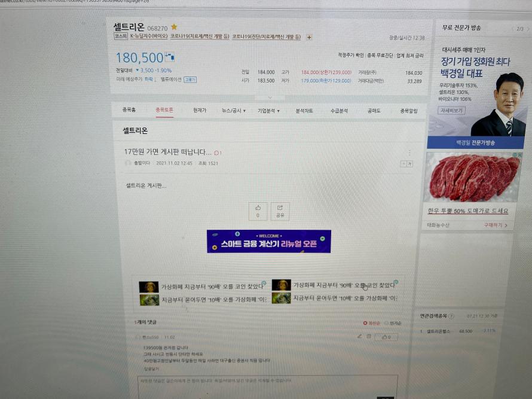This screenshot has width=532, height=399.
Task: Click the font size button beside the post
Action: click(406, 164)
